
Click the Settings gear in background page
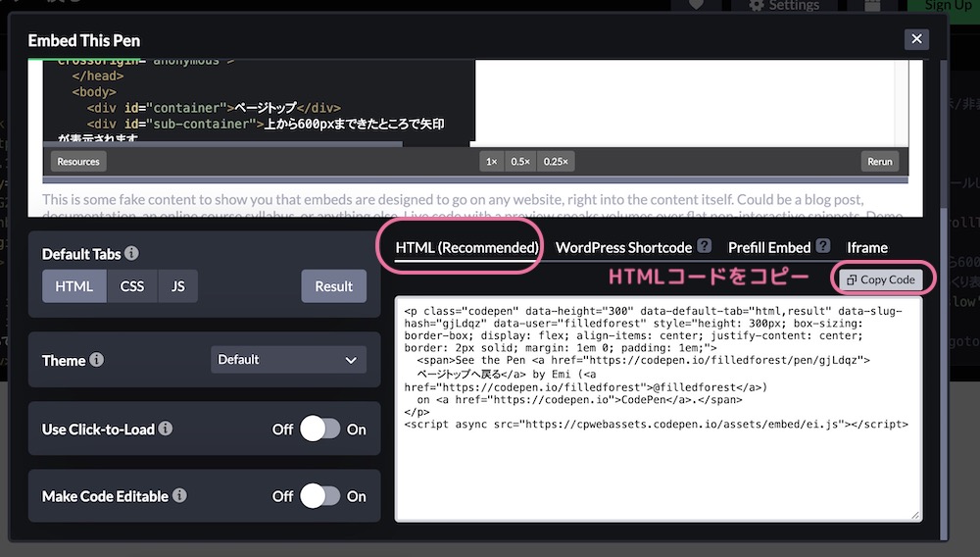[x=757, y=6]
